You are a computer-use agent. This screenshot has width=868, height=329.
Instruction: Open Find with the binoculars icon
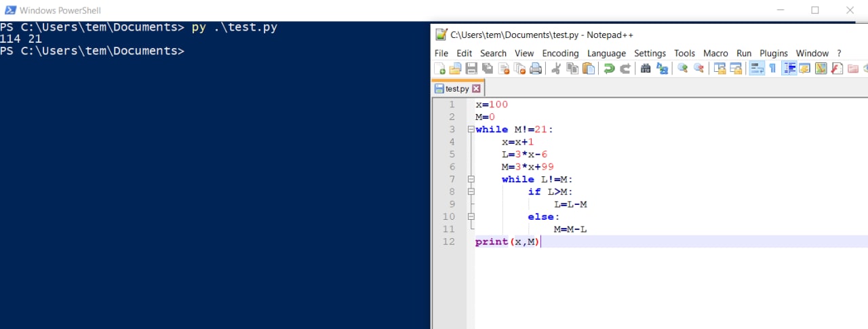point(646,68)
